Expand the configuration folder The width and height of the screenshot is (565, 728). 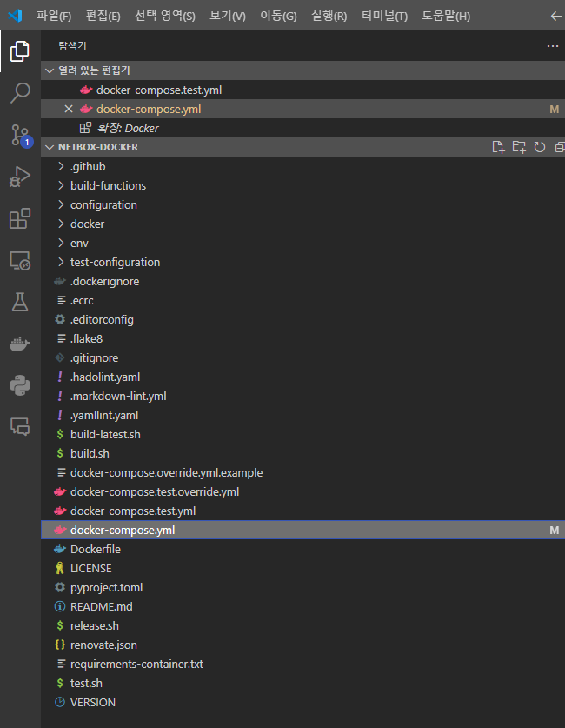coord(302,204)
